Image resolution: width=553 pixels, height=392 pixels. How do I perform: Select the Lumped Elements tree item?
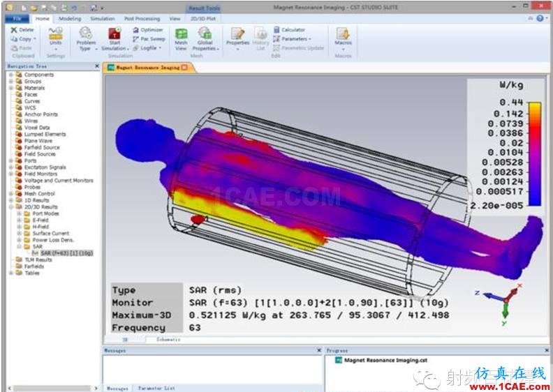40,134
